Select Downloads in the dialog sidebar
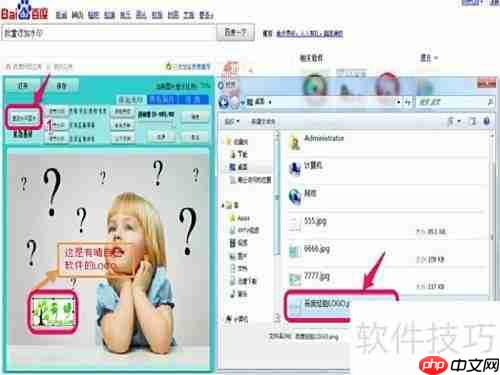Screen dimensions: 500x375 (239, 155)
